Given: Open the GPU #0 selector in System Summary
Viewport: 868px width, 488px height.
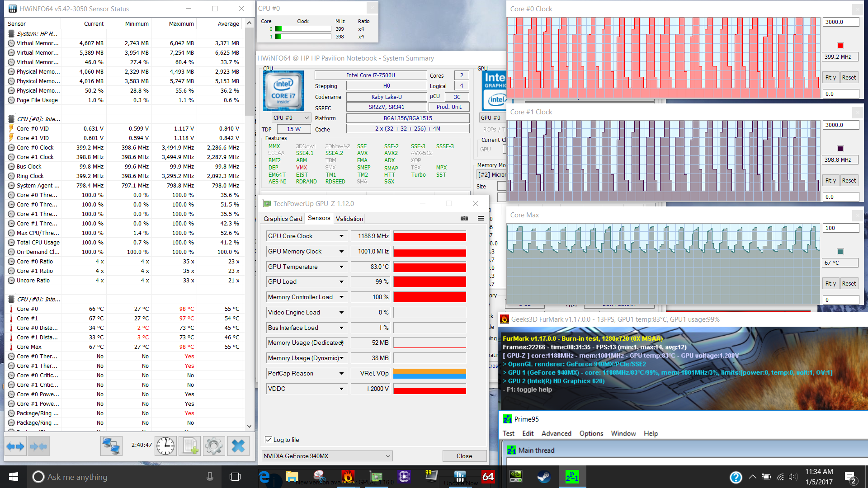Looking at the screenshot, I should click(492, 117).
